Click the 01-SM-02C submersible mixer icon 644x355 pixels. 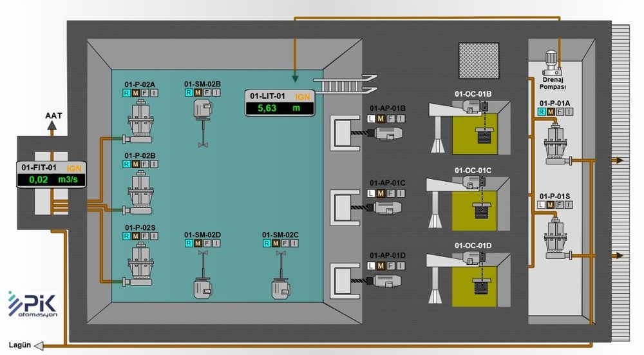(x=281, y=275)
